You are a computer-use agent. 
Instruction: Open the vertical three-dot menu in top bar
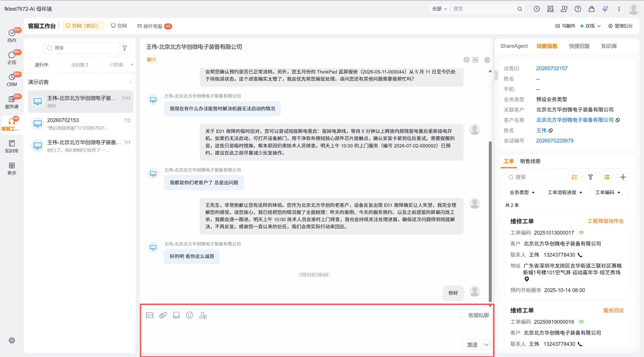coord(619,9)
